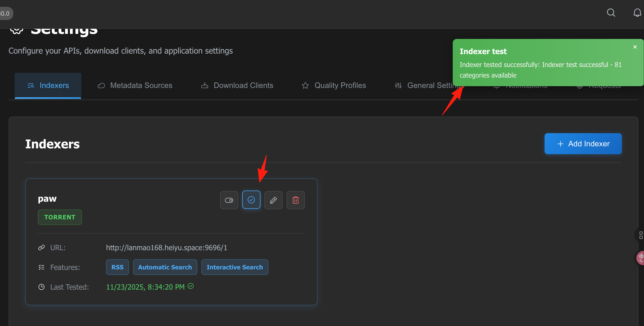This screenshot has height=326, width=644.
Task: Click the cloud icon on Metadata Sources
Action: point(101,85)
